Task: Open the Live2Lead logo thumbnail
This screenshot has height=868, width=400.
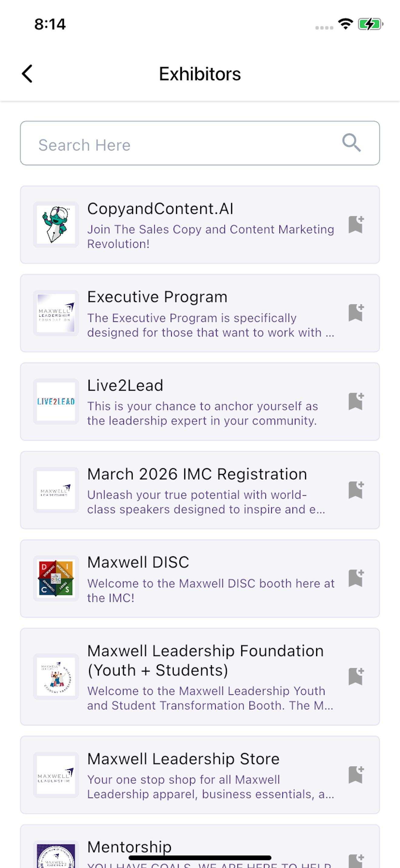Action: point(56,401)
